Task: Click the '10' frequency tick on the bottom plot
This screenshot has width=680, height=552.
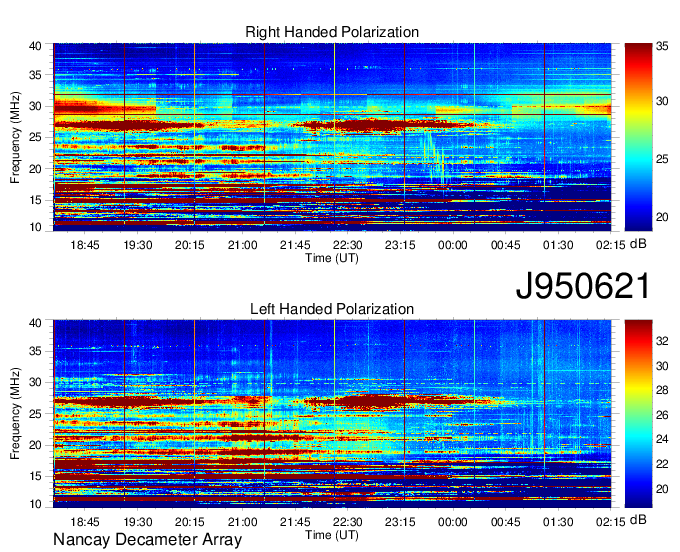Action: [35, 504]
